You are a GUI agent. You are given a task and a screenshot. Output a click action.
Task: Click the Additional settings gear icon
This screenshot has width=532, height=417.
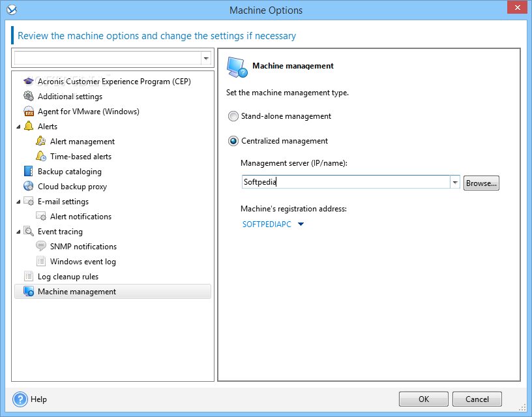click(x=29, y=97)
